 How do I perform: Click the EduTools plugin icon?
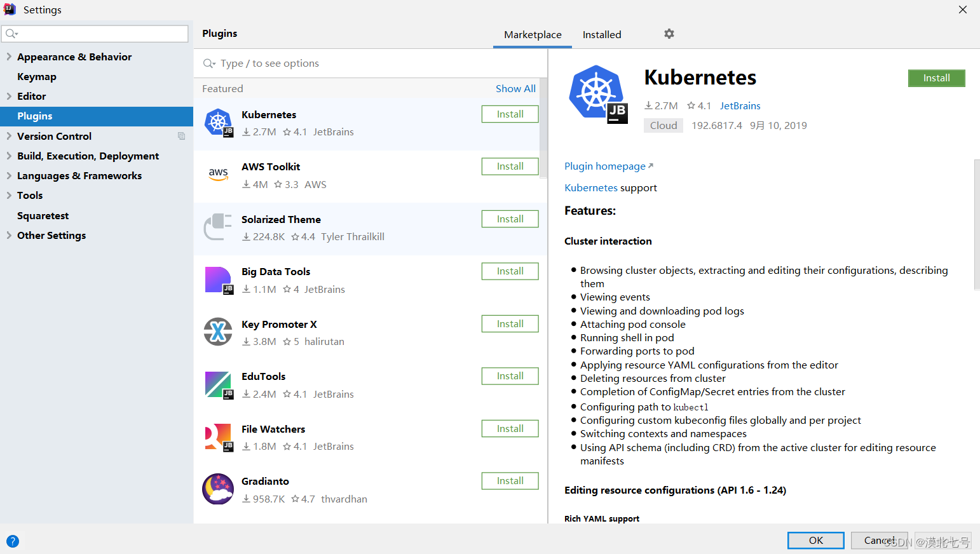pos(219,385)
